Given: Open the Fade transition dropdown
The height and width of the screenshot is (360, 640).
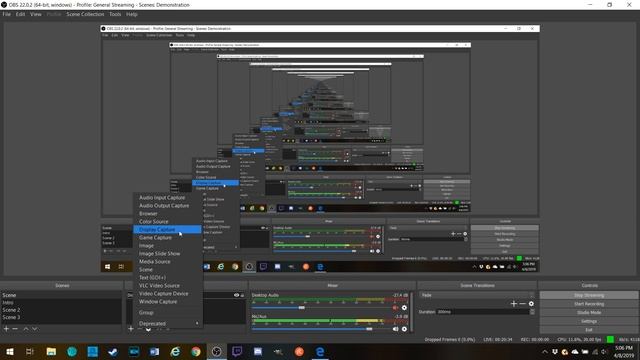Looking at the screenshot, I should pos(477,295).
